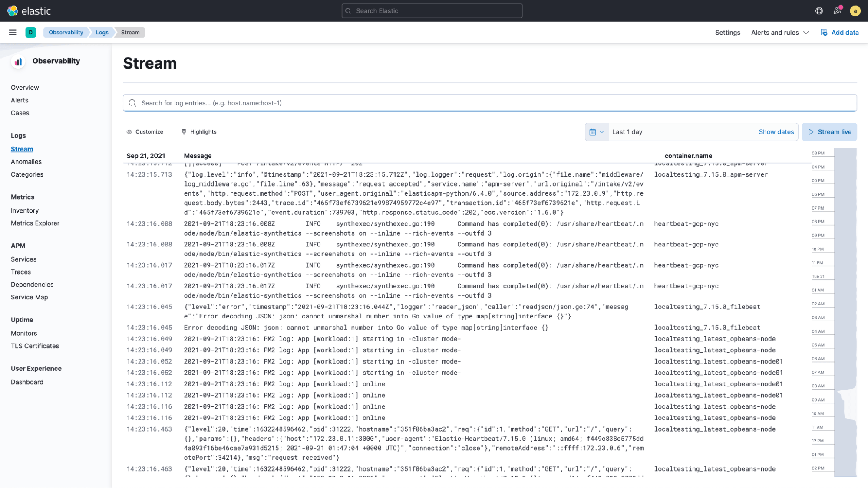Click the first localtesting_7.15.0_filebeat container name
868x488 pixels.
coord(707,307)
